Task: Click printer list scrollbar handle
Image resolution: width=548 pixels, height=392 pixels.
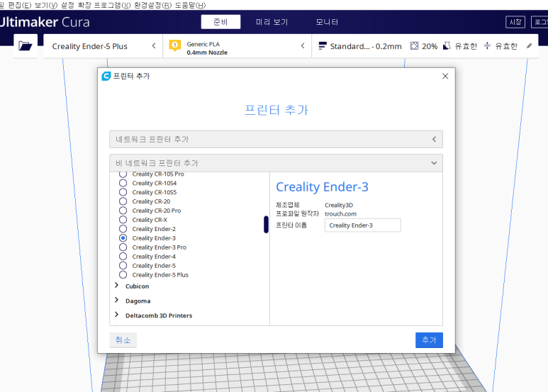Action: (266, 224)
